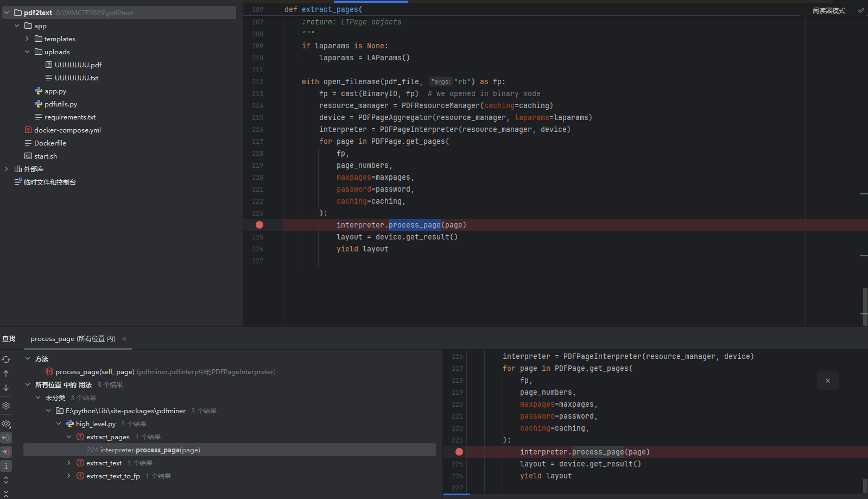
Task: Click the templates folder icon
Action: tap(39, 39)
